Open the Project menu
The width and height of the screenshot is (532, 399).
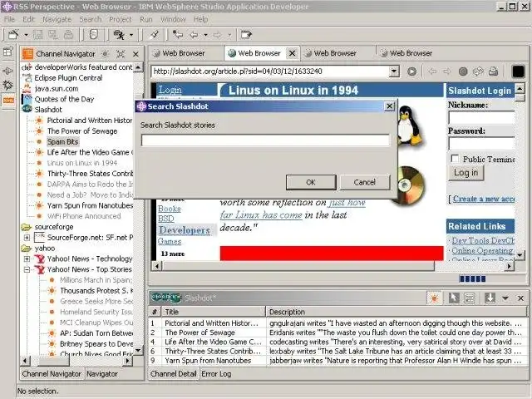[120, 19]
